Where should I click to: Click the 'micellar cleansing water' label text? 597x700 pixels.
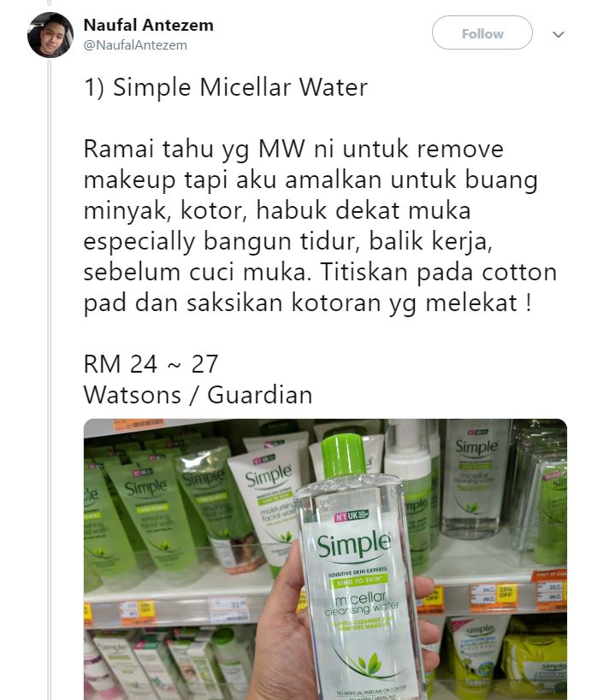click(362, 603)
